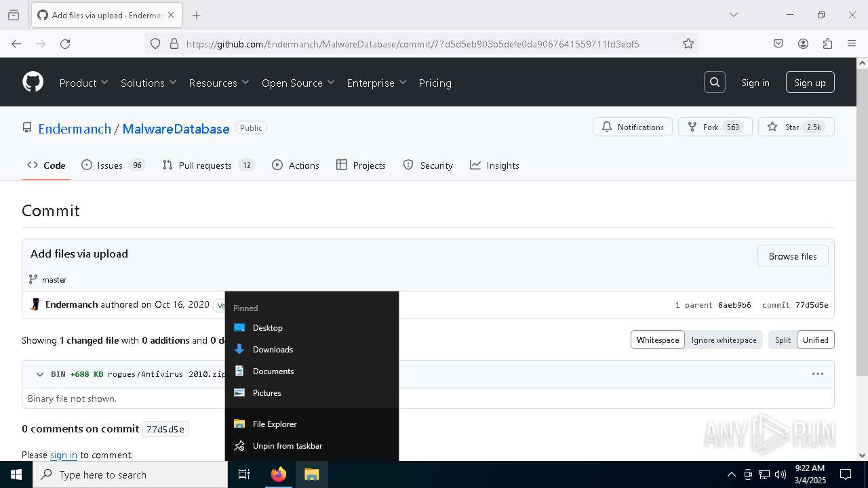868x488 pixels.
Task: Open the Issues tab
Action: [x=113, y=165]
